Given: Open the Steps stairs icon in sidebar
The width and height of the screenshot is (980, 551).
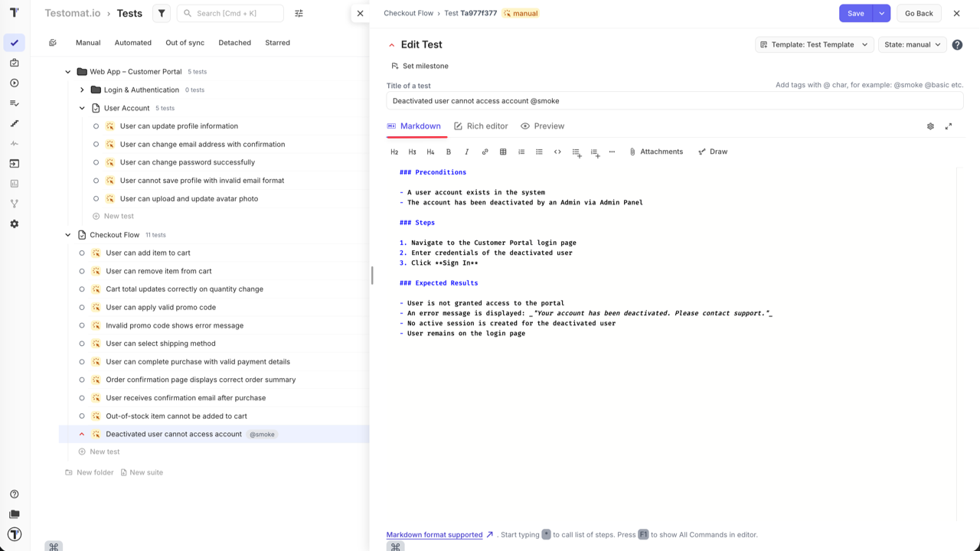Looking at the screenshot, I should click(x=14, y=123).
